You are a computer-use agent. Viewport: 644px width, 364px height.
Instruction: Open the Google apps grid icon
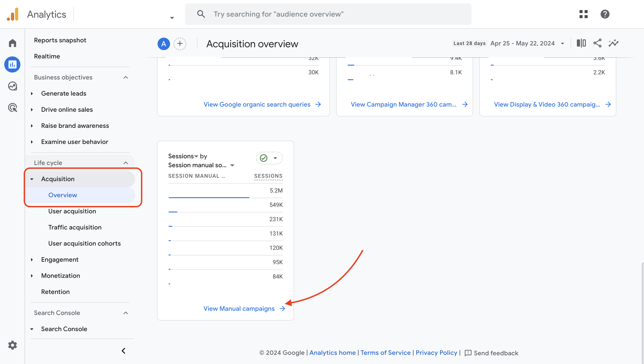click(583, 14)
